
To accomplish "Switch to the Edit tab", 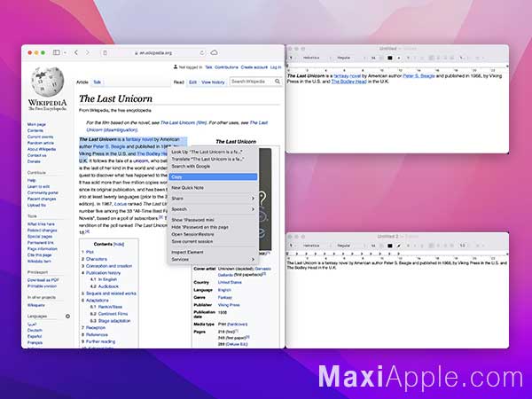I will [x=192, y=82].
